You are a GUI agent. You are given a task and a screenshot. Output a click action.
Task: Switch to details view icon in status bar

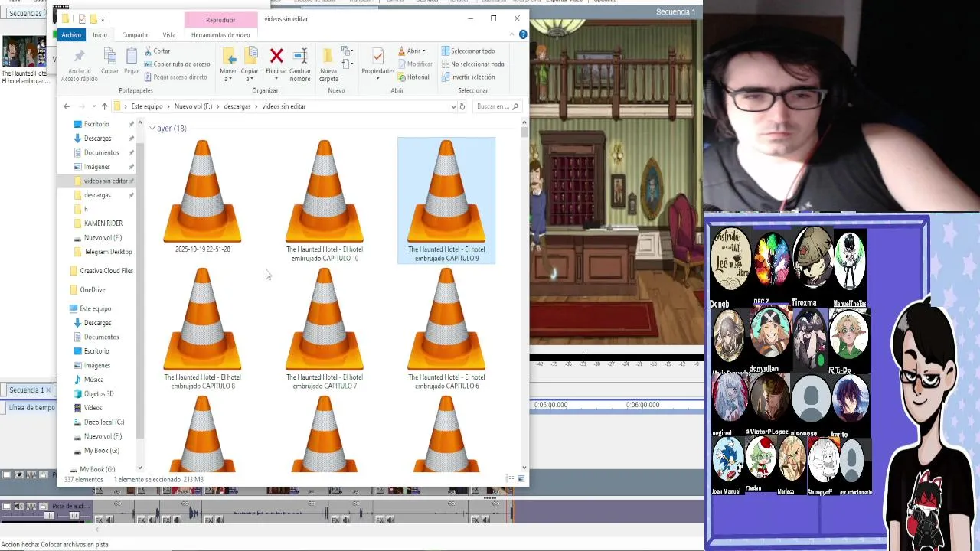tap(509, 479)
